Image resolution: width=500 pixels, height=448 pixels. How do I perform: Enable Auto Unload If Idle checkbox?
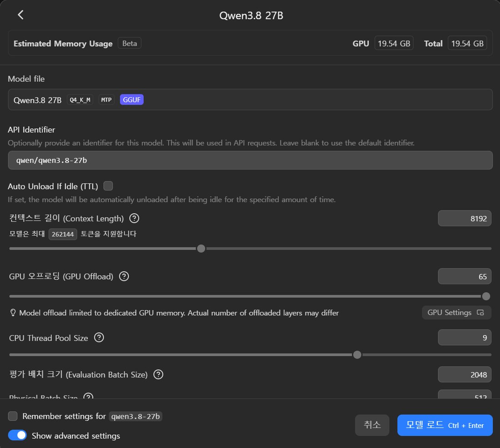click(108, 186)
